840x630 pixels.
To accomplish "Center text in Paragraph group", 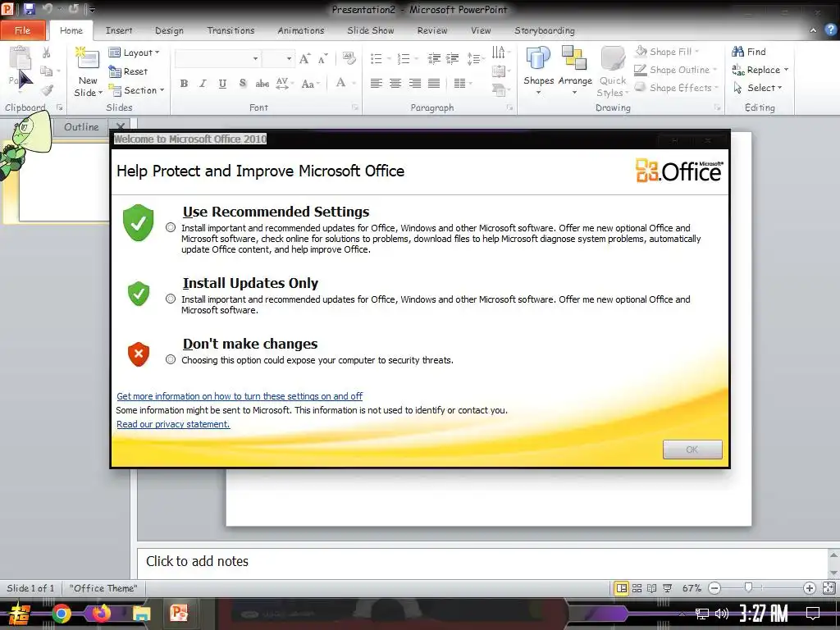I will tap(395, 84).
